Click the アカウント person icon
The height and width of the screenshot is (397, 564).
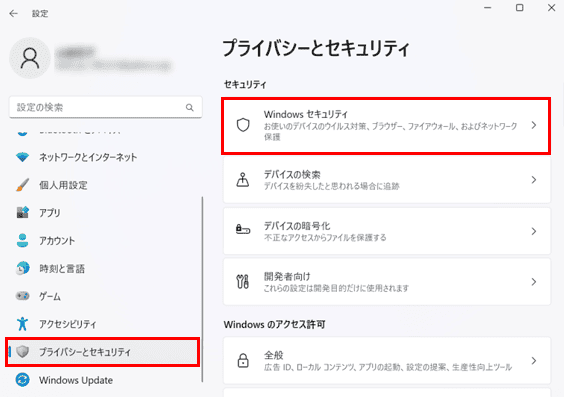tap(23, 241)
